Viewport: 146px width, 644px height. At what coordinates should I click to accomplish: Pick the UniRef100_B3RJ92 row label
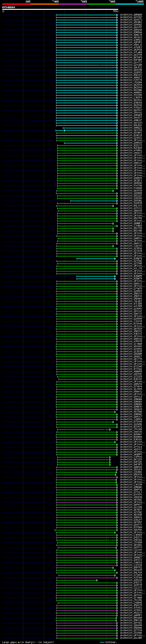coord(131,379)
